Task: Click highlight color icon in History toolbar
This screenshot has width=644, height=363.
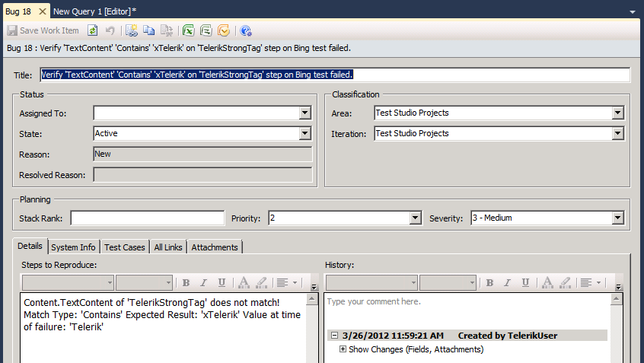Action: pos(566,282)
